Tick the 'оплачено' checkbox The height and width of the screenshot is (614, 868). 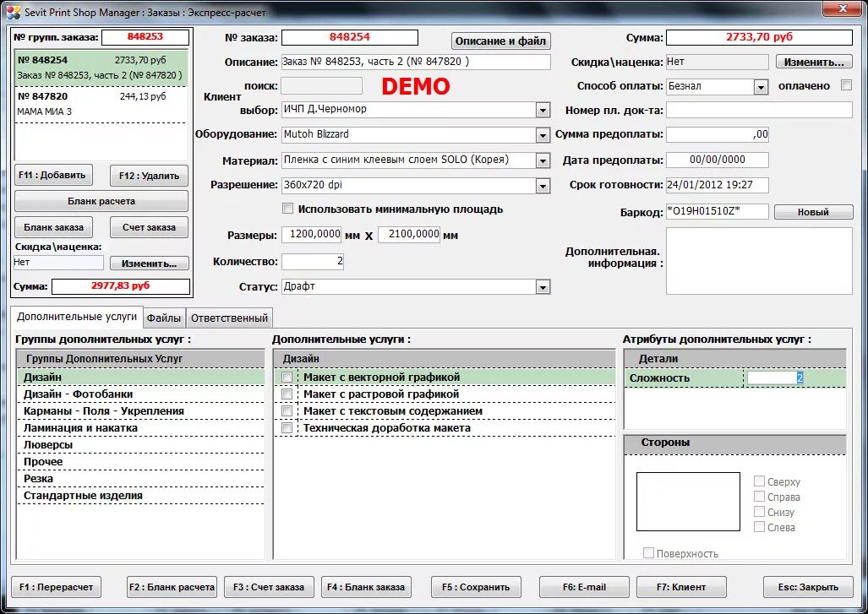pyautogui.click(x=846, y=85)
